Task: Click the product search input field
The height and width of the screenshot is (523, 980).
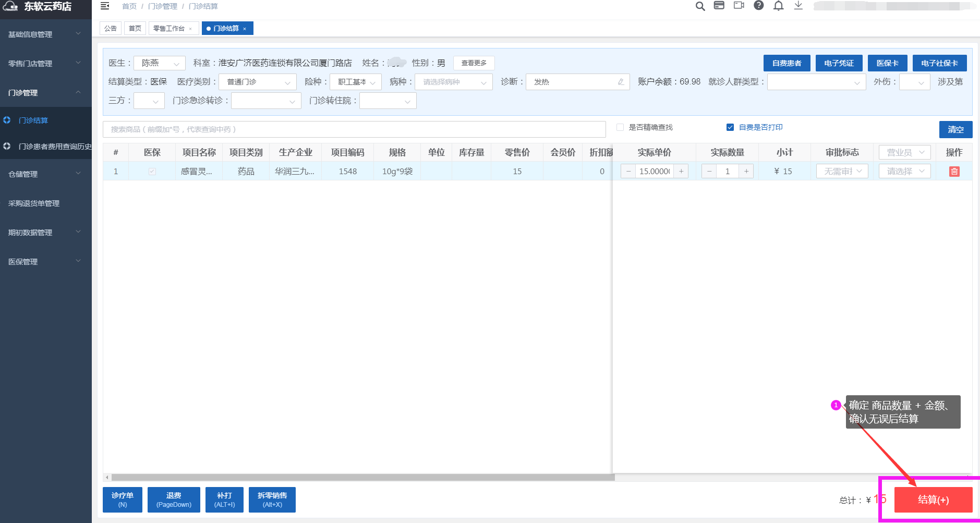Action: 354,129
